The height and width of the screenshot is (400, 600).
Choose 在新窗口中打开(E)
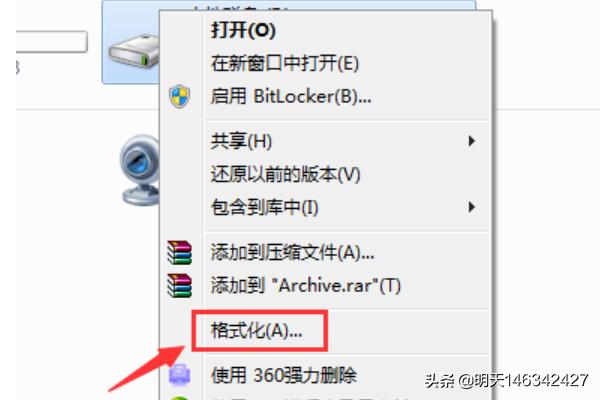point(285,64)
